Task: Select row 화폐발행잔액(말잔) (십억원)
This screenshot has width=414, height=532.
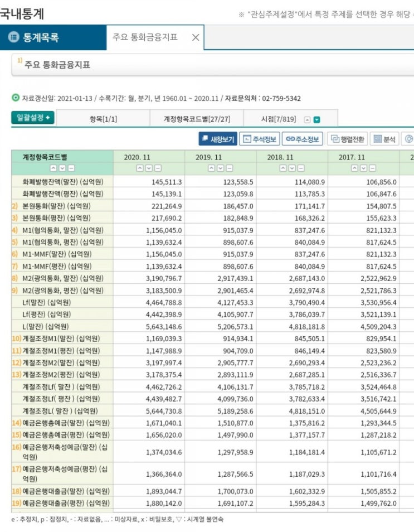Action: 63,182
